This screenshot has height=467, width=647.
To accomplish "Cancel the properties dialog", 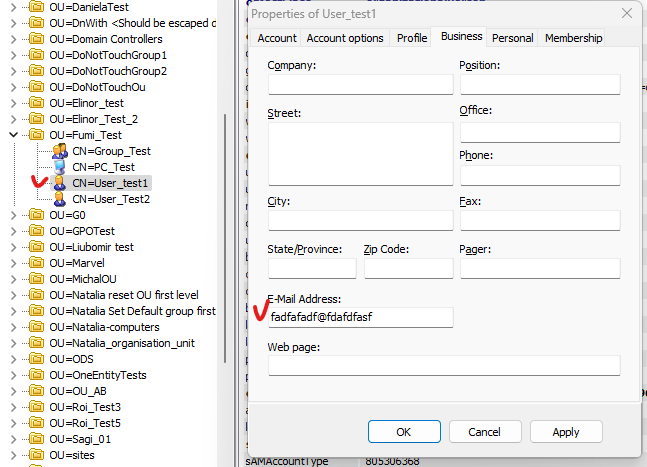I will [x=485, y=432].
